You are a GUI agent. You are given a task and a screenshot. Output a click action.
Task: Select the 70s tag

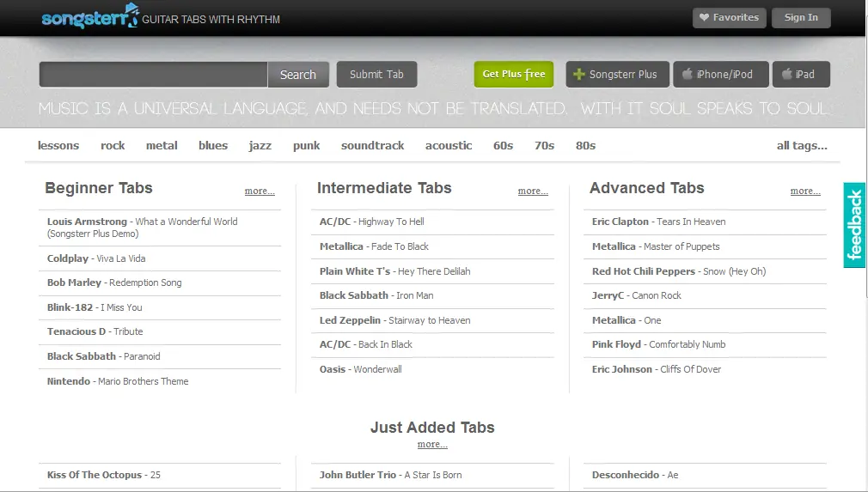pyautogui.click(x=544, y=146)
